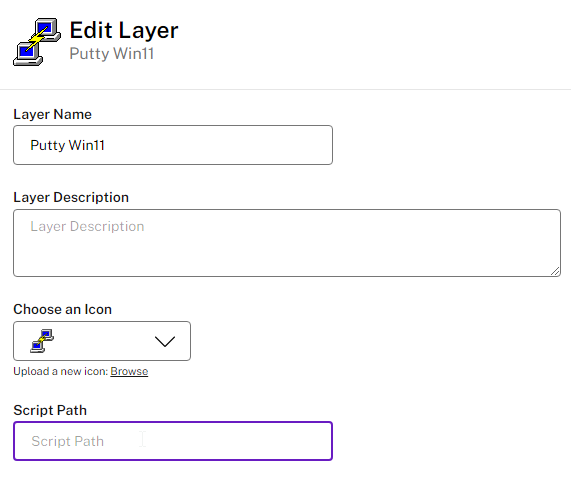Open the Choose an Icon dropdown box
The image size is (571, 487).
[102, 341]
